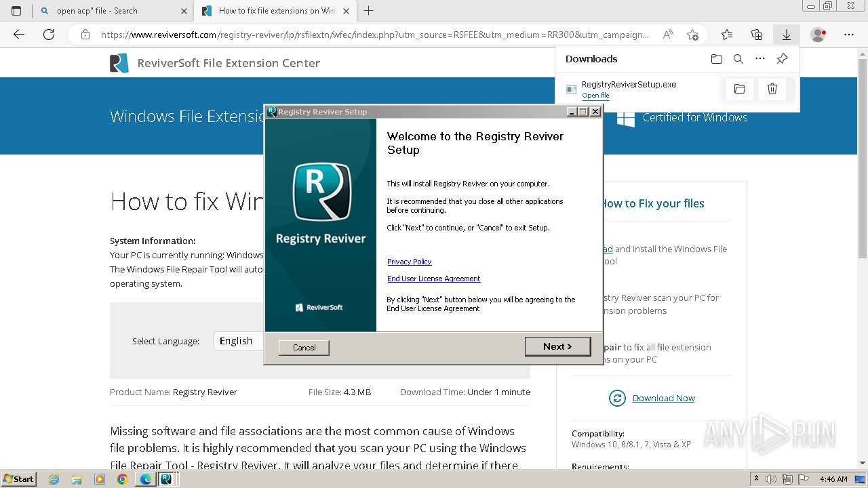Open the browser profile avatar
Image resolution: width=868 pixels, height=488 pixels.
click(818, 35)
